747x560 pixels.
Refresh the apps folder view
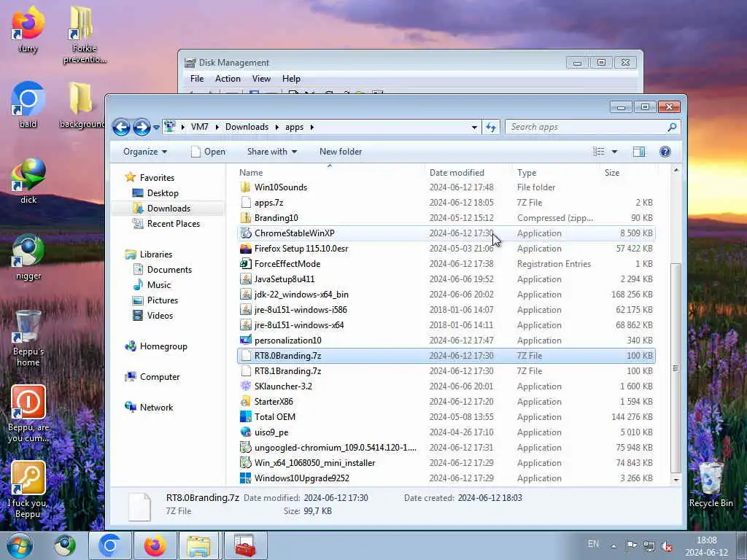(491, 127)
